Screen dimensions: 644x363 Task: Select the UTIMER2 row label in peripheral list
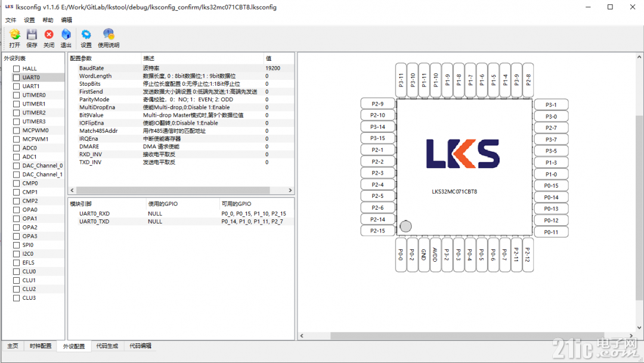34,113
